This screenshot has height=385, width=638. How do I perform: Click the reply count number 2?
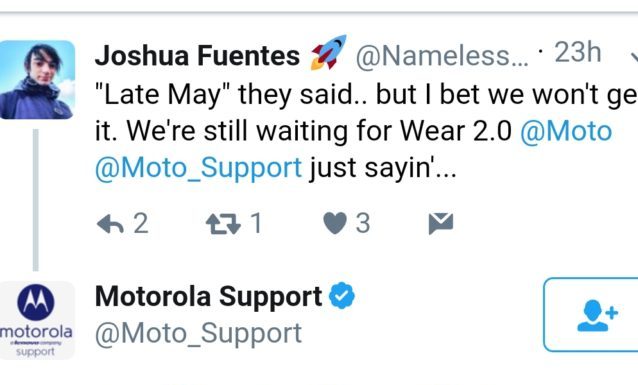[x=141, y=223]
